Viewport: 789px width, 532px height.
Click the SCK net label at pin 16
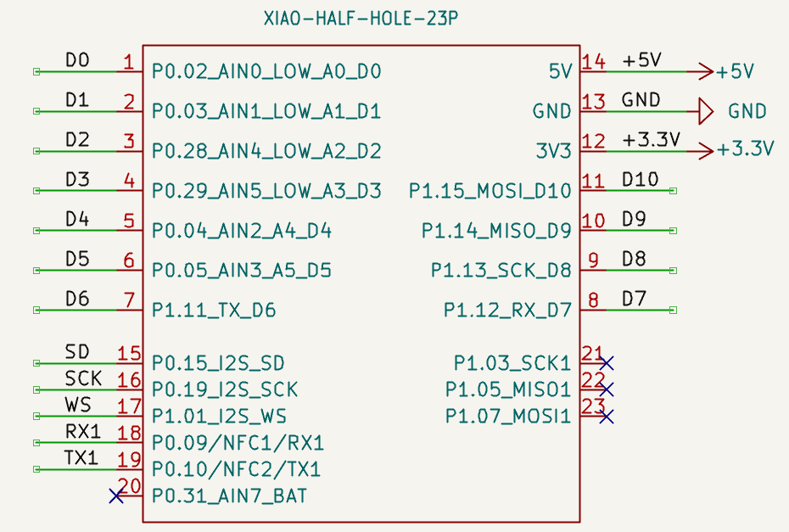[x=83, y=378]
